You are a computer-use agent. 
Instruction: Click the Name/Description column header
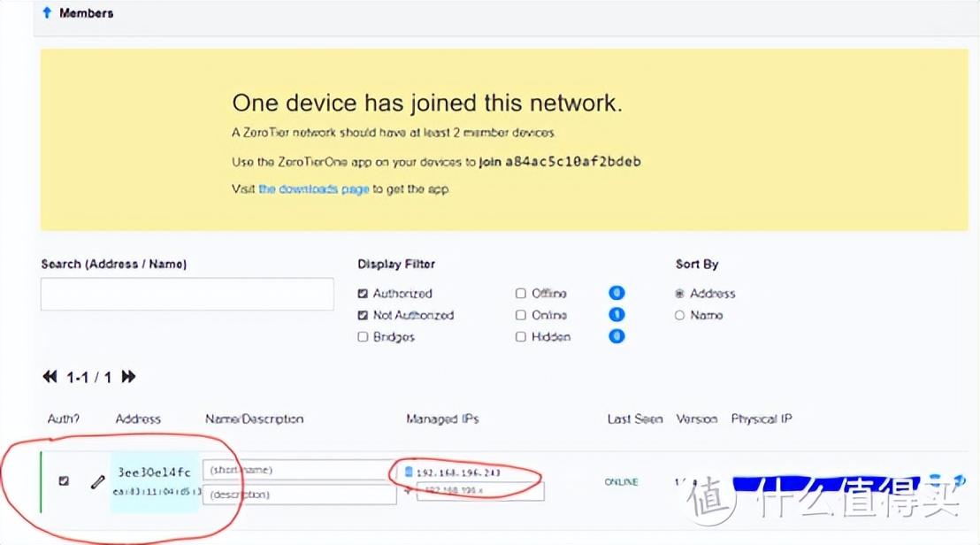[x=255, y=418]
